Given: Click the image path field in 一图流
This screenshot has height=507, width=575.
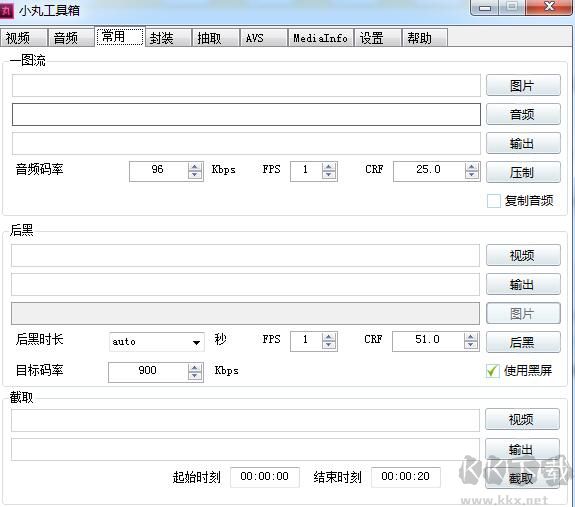Looking at the screenshot, I should (246, 85).
